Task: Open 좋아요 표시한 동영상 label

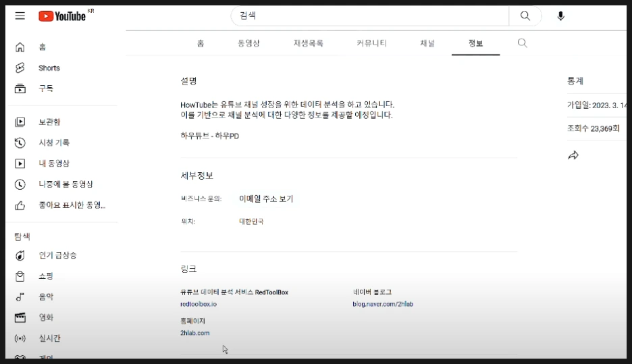Action: 72,205
